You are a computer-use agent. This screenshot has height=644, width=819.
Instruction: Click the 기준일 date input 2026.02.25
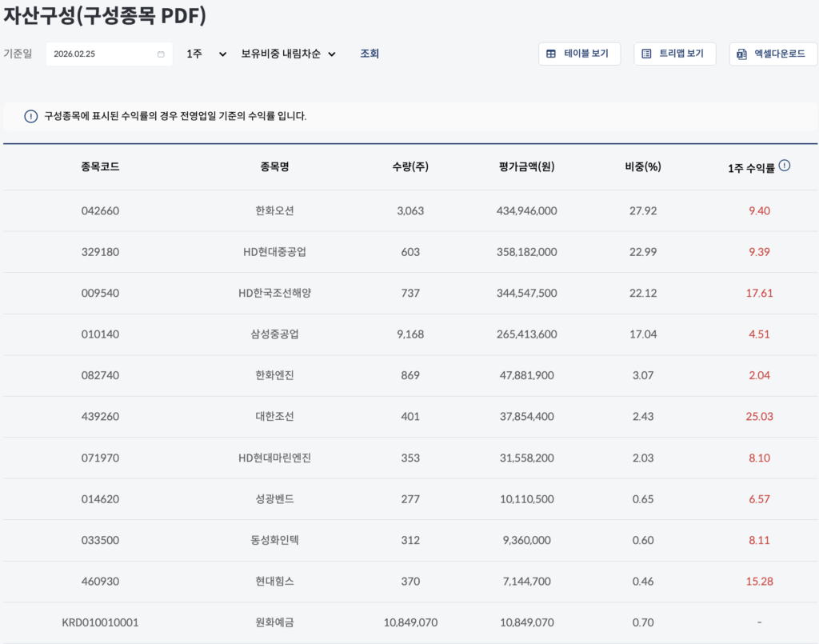click(x=100, y=54)
